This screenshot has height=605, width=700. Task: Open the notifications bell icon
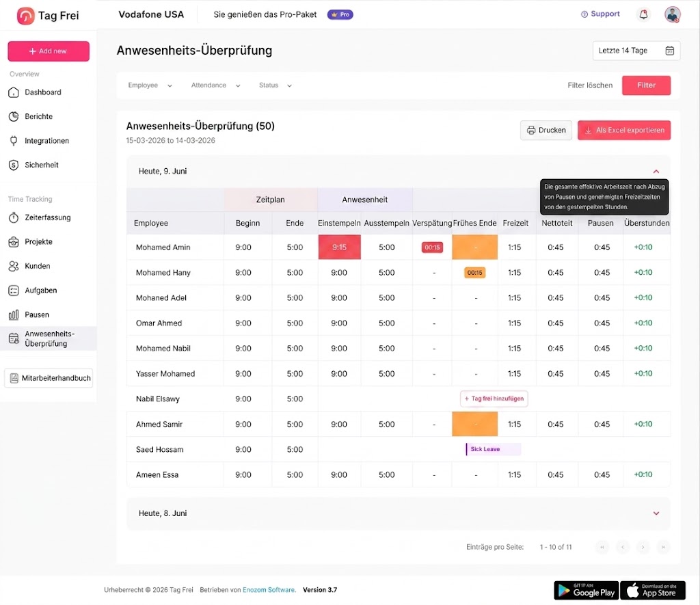(x=643, y=15)
